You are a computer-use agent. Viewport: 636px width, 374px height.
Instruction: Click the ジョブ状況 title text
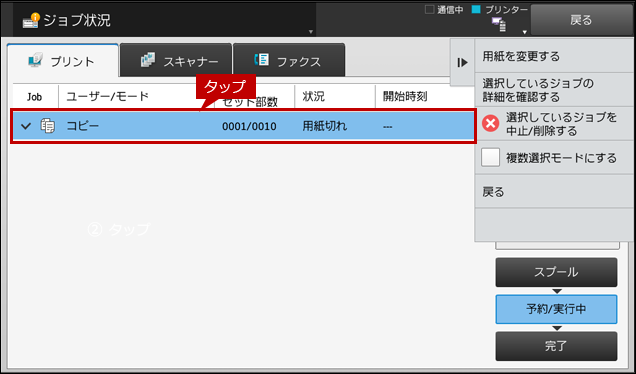[x=77, y=20]
